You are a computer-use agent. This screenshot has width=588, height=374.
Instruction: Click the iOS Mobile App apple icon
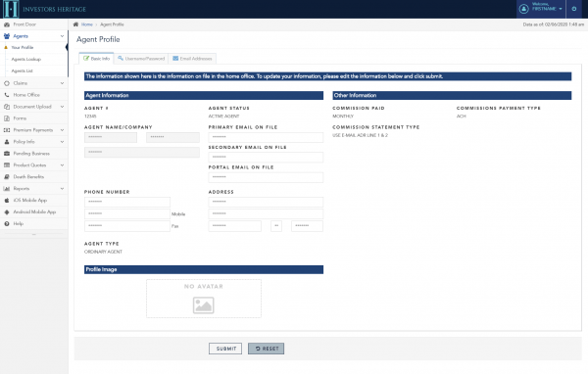click(7, 201)
